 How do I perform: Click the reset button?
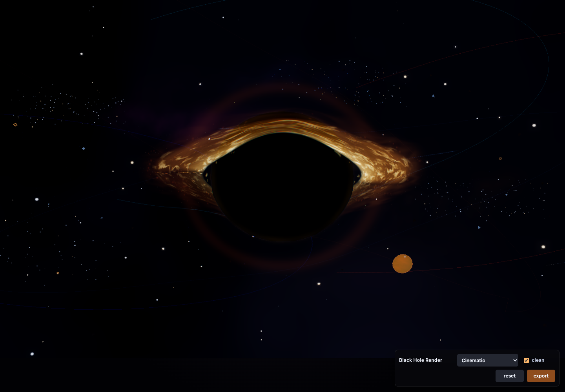pyautogui.click(x=509, y=376)
